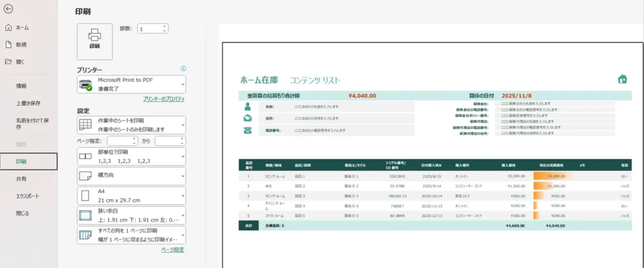Click the green house icon in the preview
644x268 pixels.
click(x=623, y=79)
